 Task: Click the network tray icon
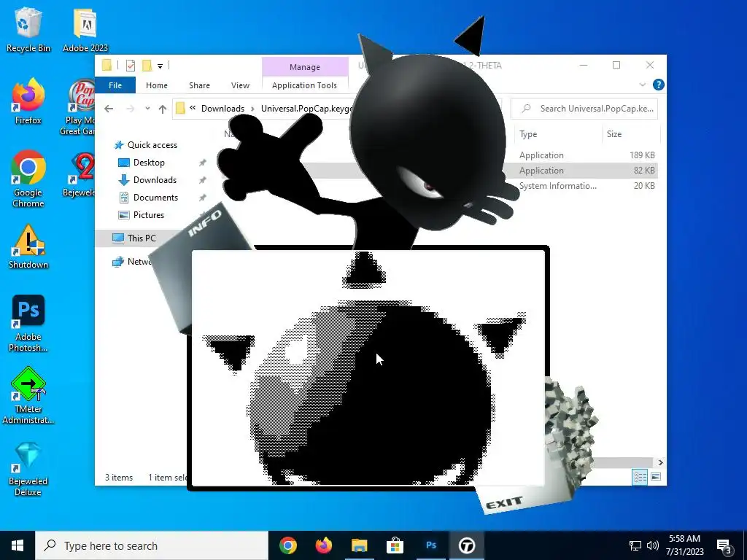635,545
